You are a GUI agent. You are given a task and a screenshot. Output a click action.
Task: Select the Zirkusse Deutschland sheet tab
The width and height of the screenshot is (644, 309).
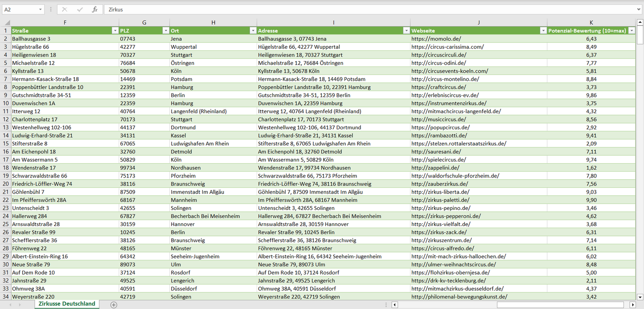pyautogui.click(x=67, y=304)
